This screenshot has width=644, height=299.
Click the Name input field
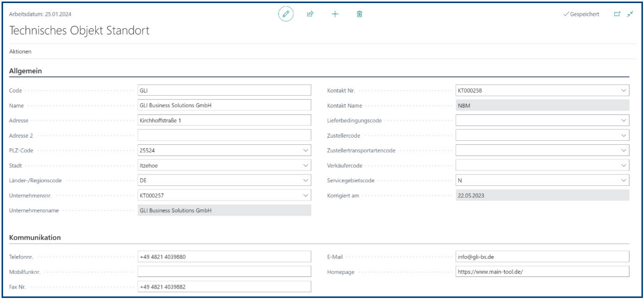pos(224,106)
